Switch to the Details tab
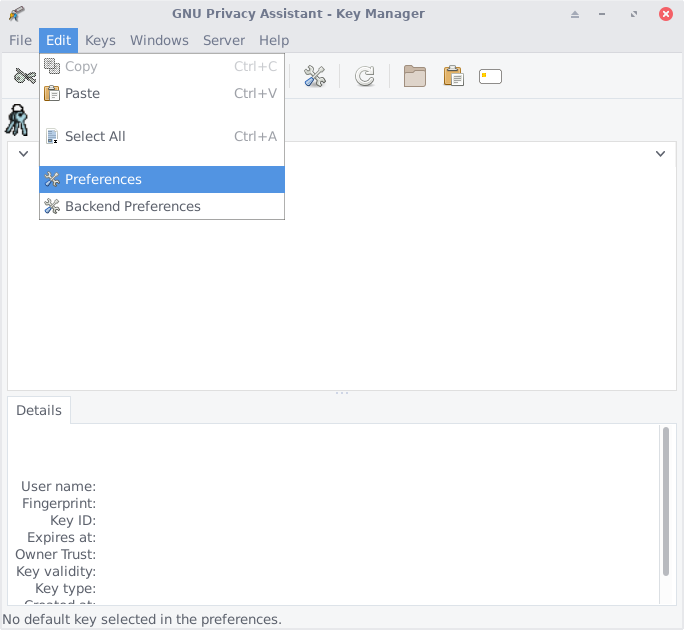The image size is (684, 630). coord(39,410)
